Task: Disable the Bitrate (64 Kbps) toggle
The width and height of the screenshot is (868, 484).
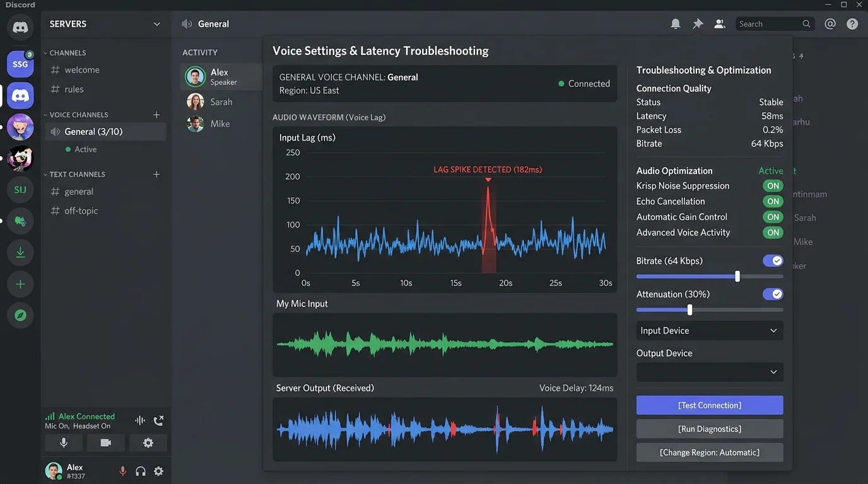Action: coord(773,261)
